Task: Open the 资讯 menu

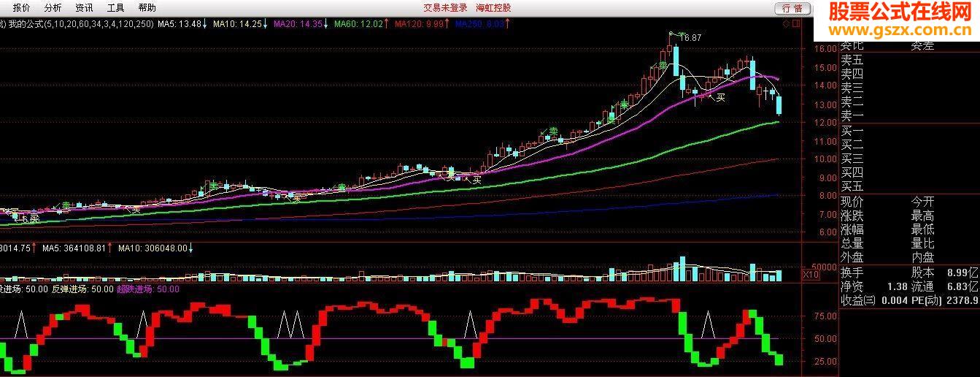Action: 84,8
